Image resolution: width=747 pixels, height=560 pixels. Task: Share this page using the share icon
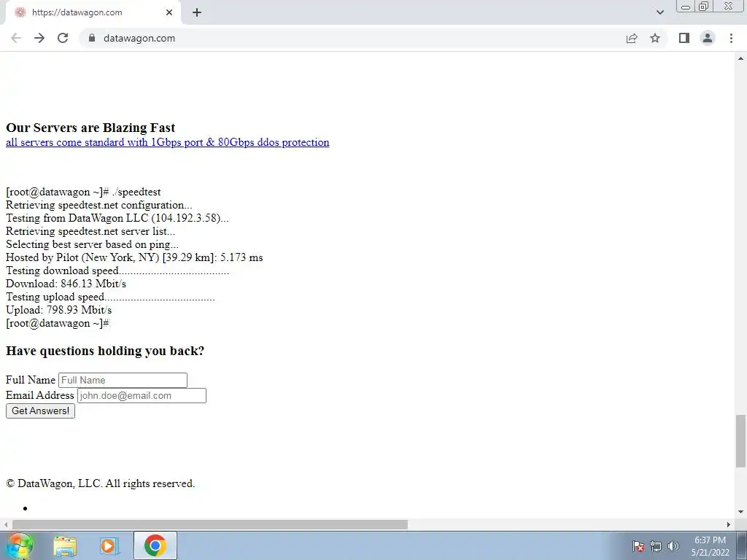tap(632, 38)
